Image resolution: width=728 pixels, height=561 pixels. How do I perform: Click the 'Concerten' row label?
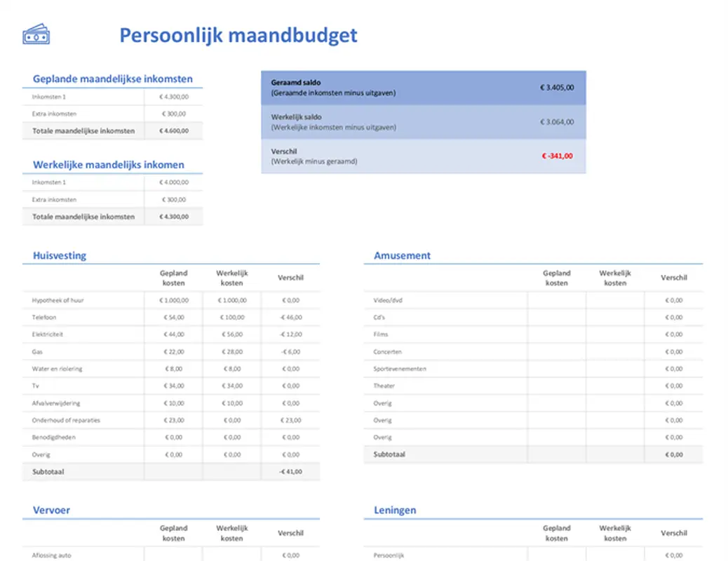(387, 352)
